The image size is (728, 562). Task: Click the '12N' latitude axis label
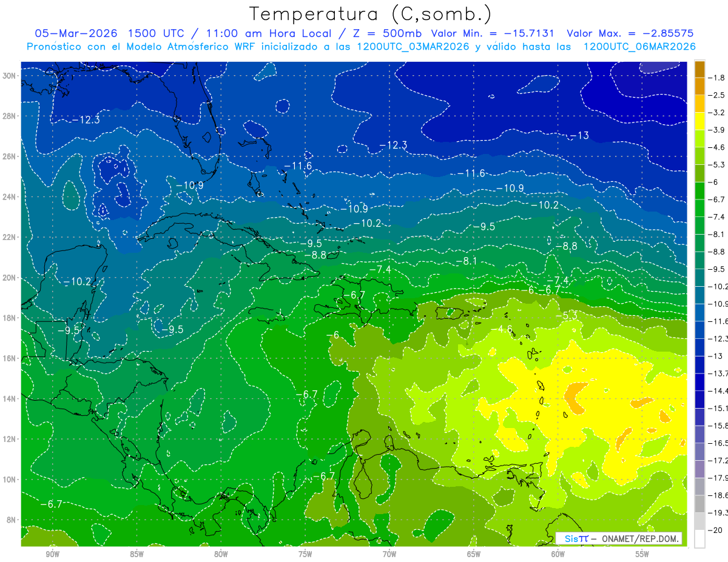[x=9, y=439]
